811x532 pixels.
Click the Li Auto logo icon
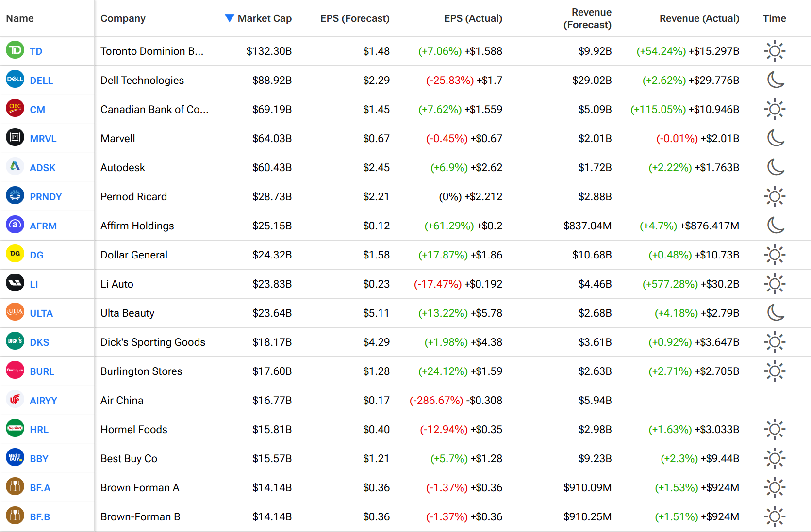pyautogui.click(x=15, y=283)
